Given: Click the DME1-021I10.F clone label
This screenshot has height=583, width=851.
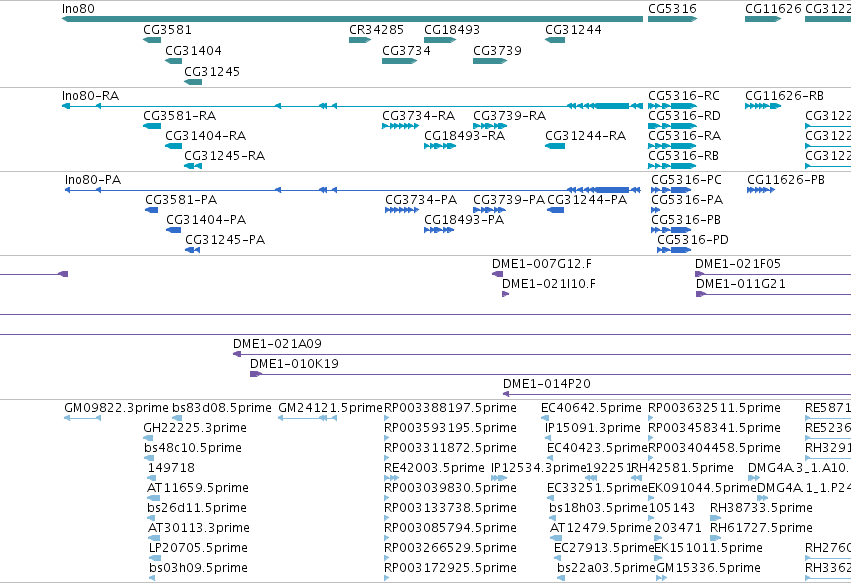Looking at the screenshot, I should (x=549, y=284).
